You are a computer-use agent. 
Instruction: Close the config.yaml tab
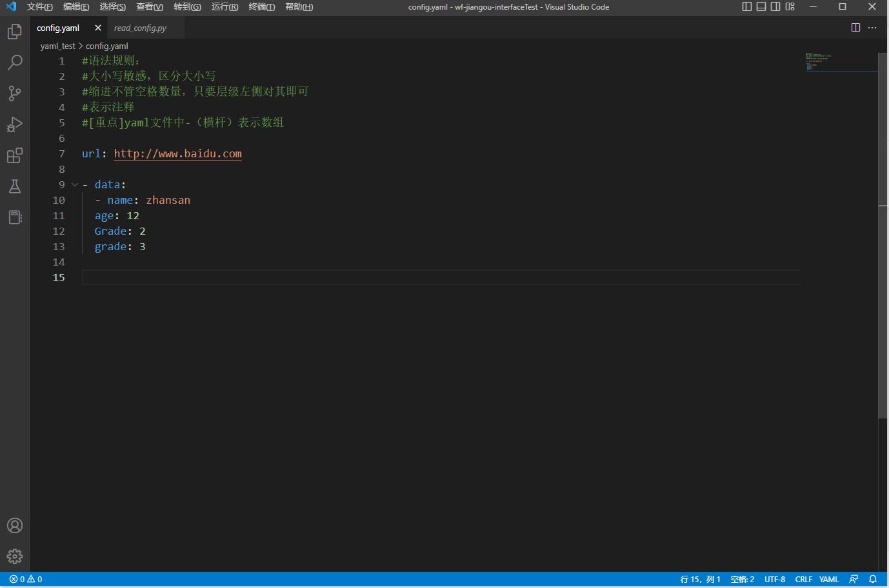coord(97,28)
